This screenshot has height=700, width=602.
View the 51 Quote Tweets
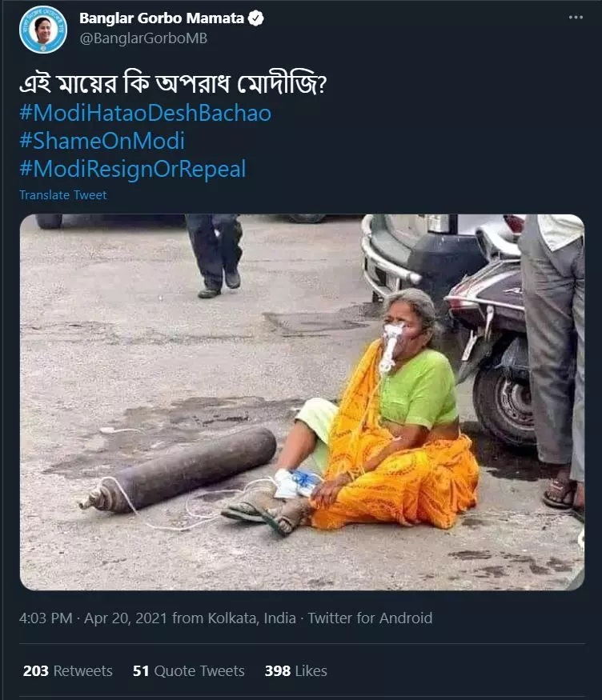point(189,671)
